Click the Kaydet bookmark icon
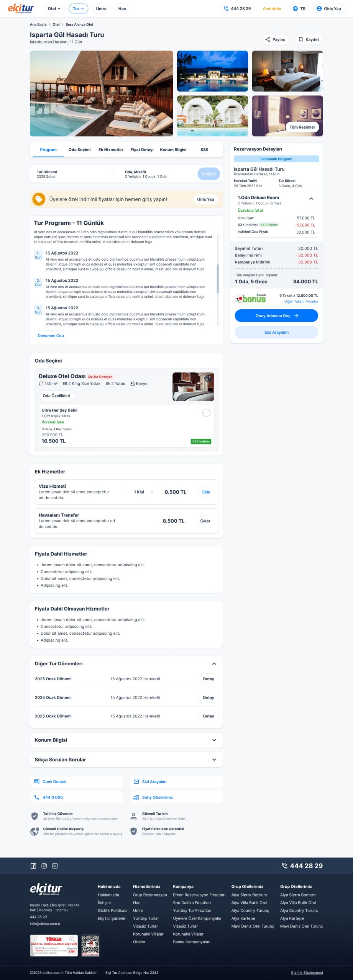 tap(301, 39)
